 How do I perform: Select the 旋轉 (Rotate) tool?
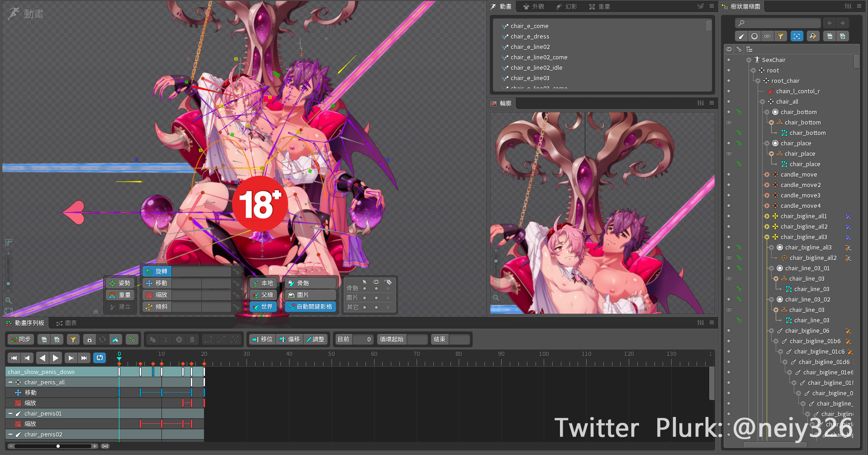pos(157,271)
